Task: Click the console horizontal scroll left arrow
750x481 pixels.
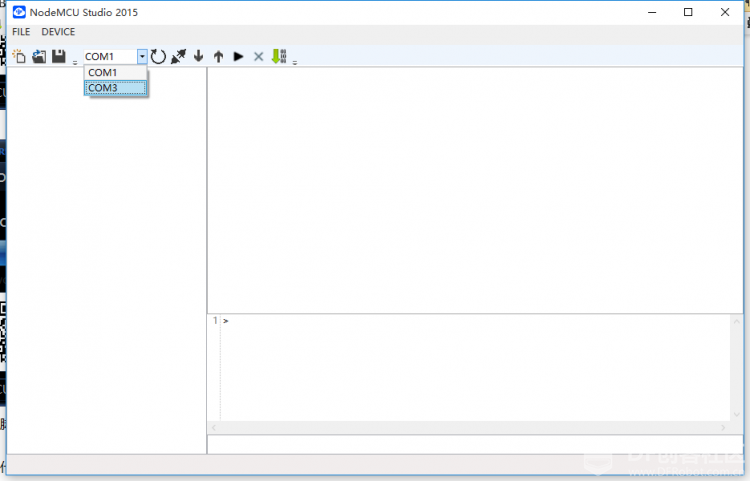Action: pyautogui.click(x=214, y=427)
